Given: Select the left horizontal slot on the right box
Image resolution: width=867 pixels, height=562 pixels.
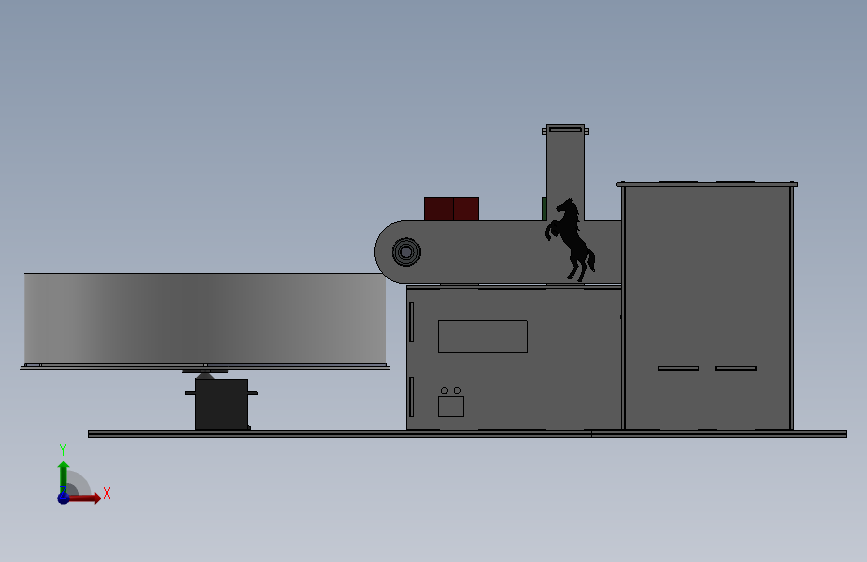Looking at the screenshot, I should [x=678, y=368].
